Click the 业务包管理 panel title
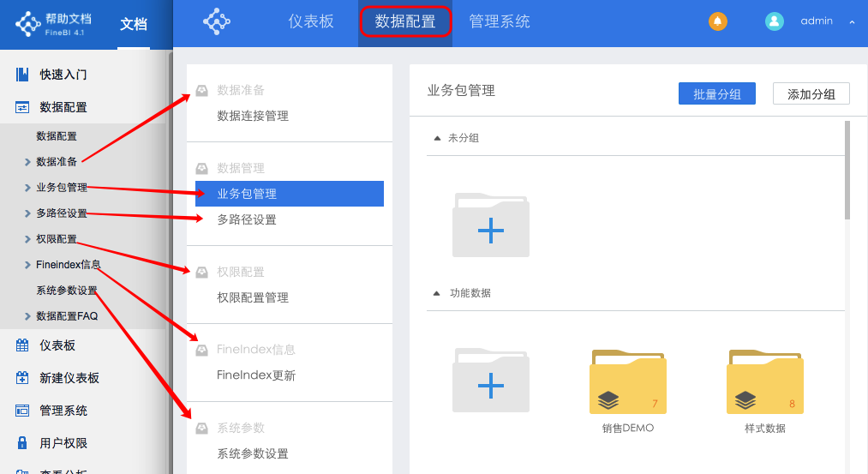 pos(461,91)
